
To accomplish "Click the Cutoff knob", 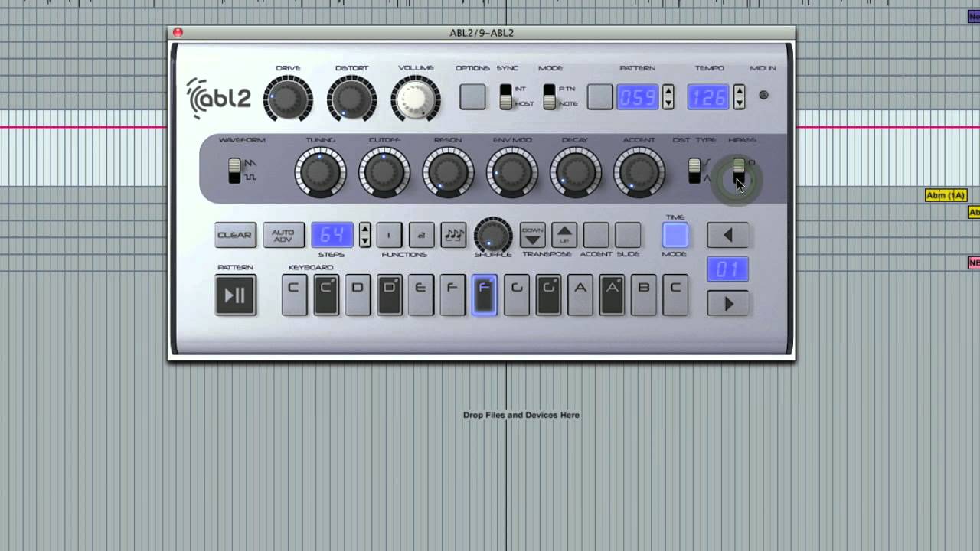I will tap(384, 171).
